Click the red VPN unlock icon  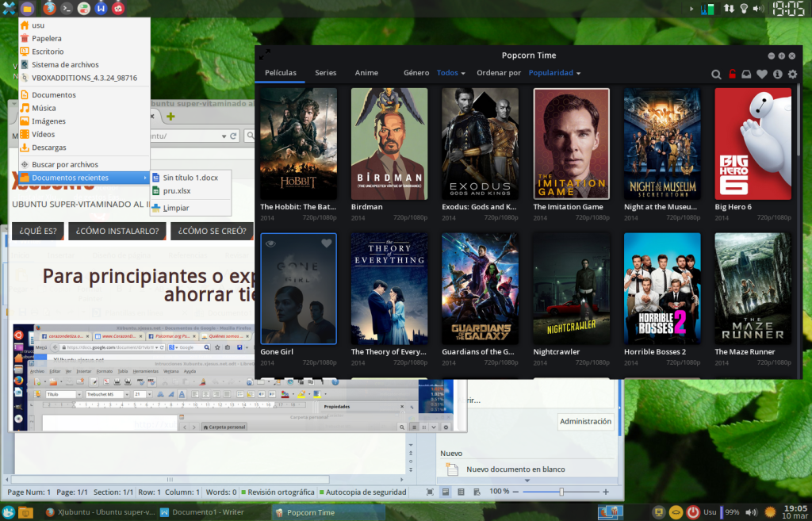[732, 74]
